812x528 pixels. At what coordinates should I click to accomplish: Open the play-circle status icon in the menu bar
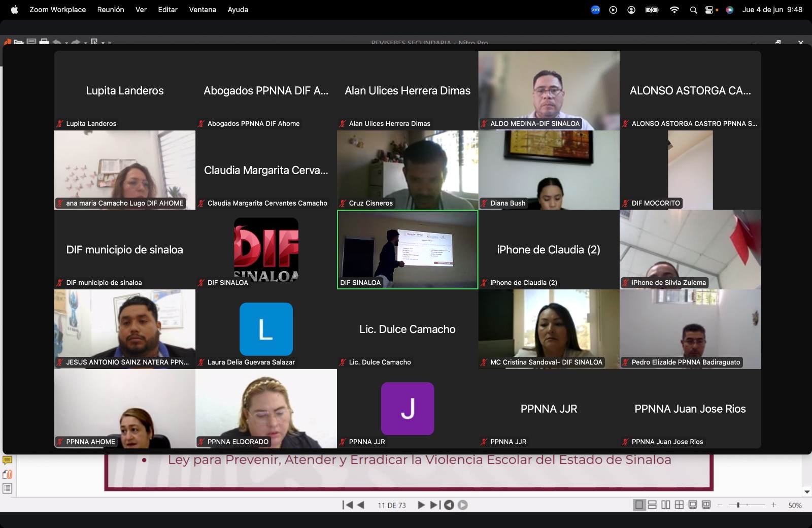tap(613, 10)
